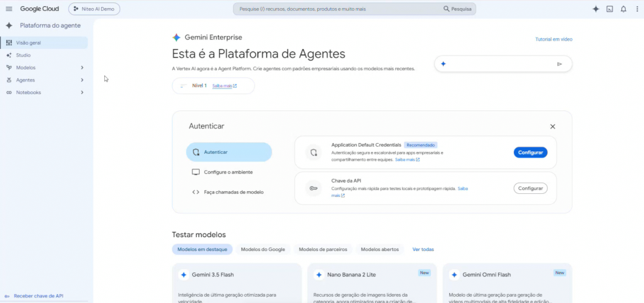Open the three-dot settings menu in header
Image resolution: width=644 pixels, height=303 pixels.
point(636,9)
